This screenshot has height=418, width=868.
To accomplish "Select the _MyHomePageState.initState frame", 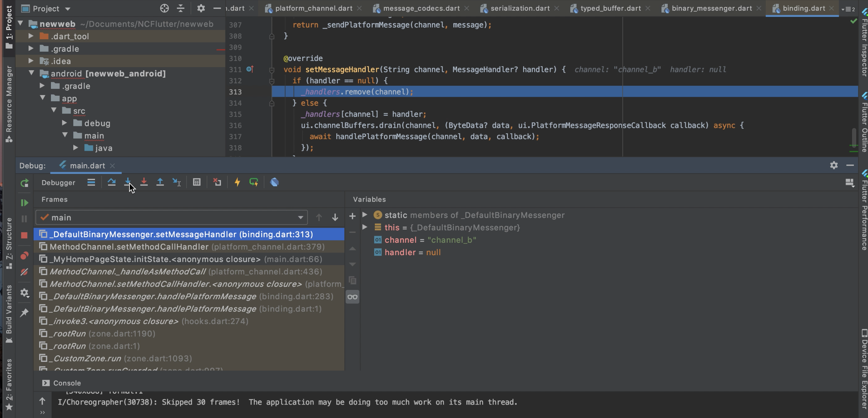I will pyautogui.click(x=155, y=259).
